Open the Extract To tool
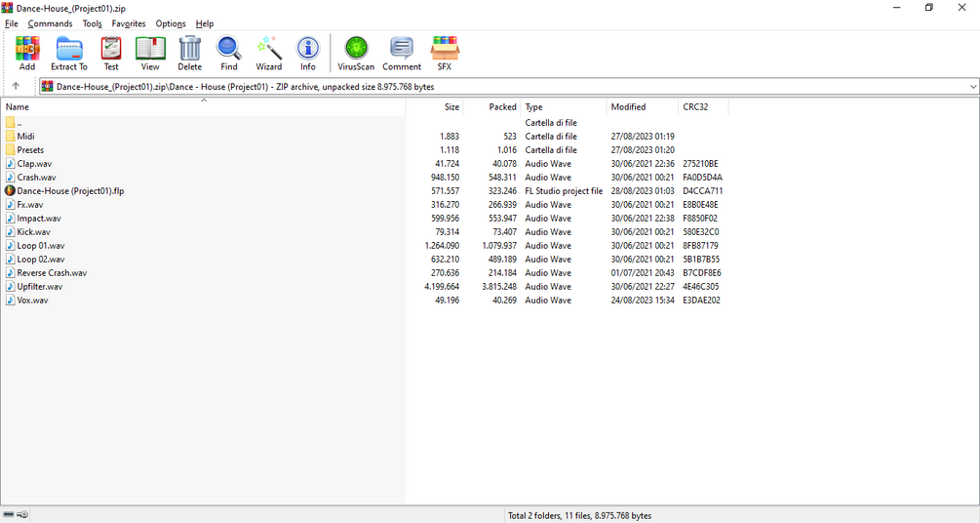 point(69,53)
